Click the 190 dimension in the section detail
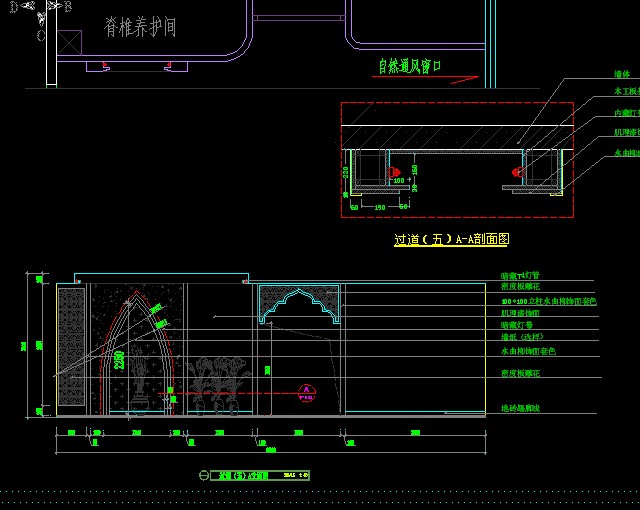Screen dimensions: 640x510 pyautogui.click(x=380, y=207)
